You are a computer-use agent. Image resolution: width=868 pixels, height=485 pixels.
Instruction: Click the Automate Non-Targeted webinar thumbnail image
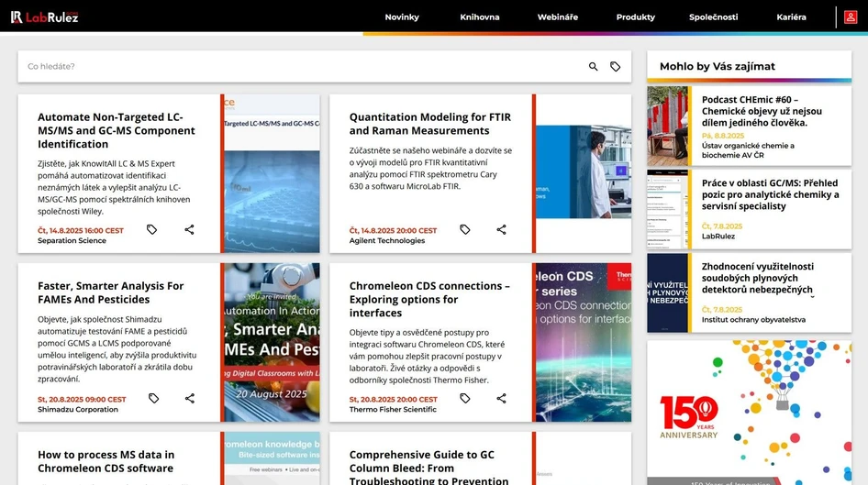(272, 173)
